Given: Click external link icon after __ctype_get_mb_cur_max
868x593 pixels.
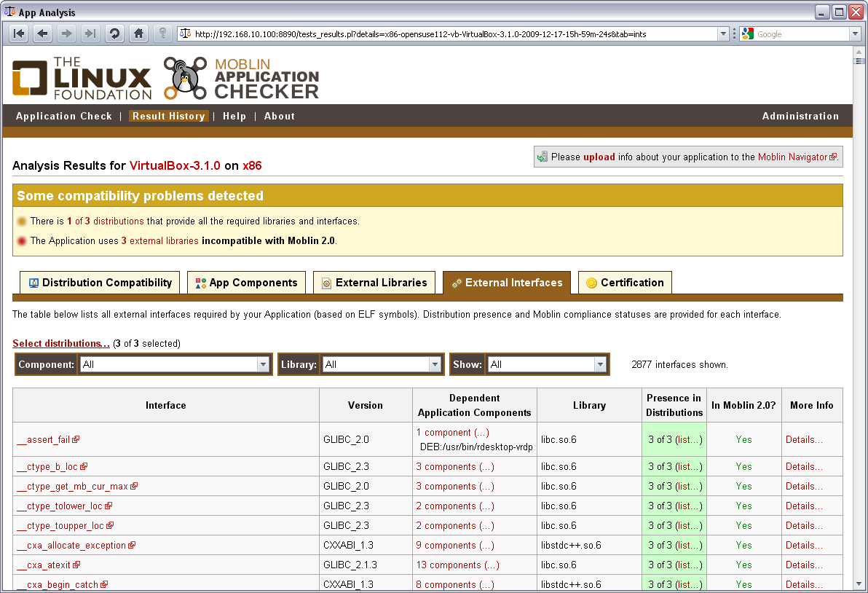Looking at the screenshot, I should (x=134, y=486).
